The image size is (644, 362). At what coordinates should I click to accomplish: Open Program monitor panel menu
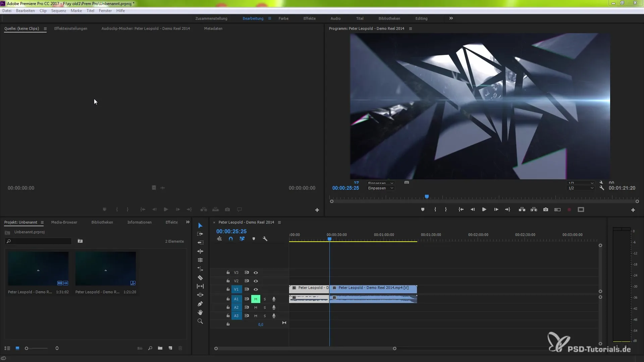pyautogui.click(x=410, y=29)
